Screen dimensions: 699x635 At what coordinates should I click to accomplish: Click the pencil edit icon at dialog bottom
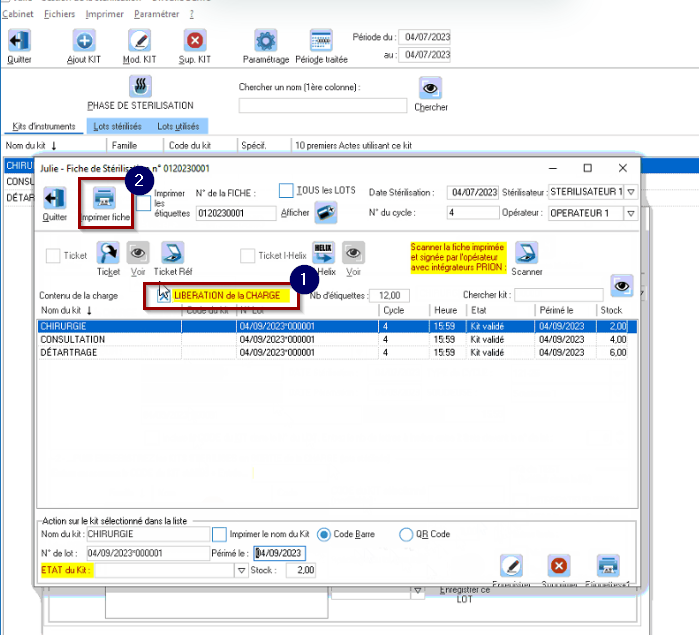pos(511,565)
